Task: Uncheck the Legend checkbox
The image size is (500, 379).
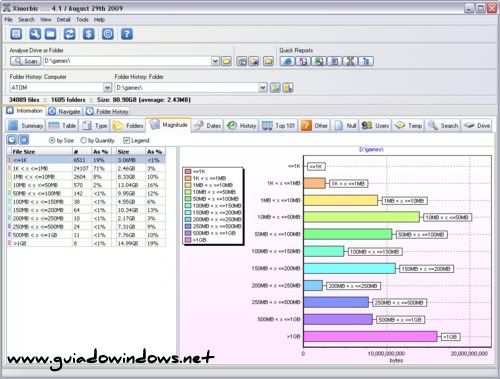Action: (x=126, y=140)
